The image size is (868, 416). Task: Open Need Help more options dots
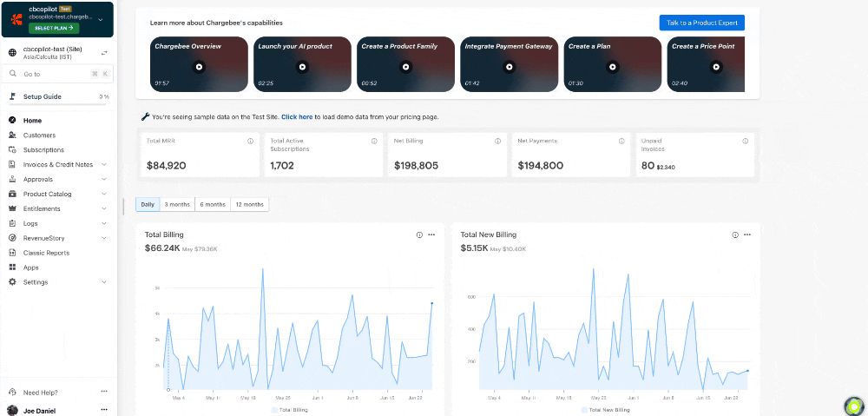[x=104, y=392]
